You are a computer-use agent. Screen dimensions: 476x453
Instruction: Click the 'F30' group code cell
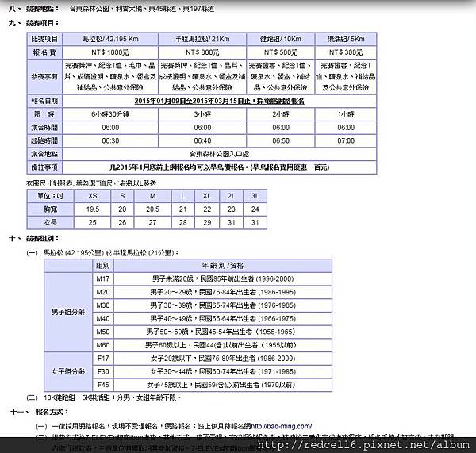103,371
